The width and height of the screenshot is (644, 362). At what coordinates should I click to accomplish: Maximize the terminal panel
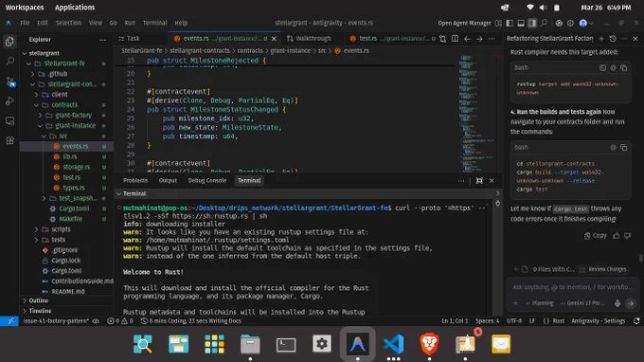479,180
